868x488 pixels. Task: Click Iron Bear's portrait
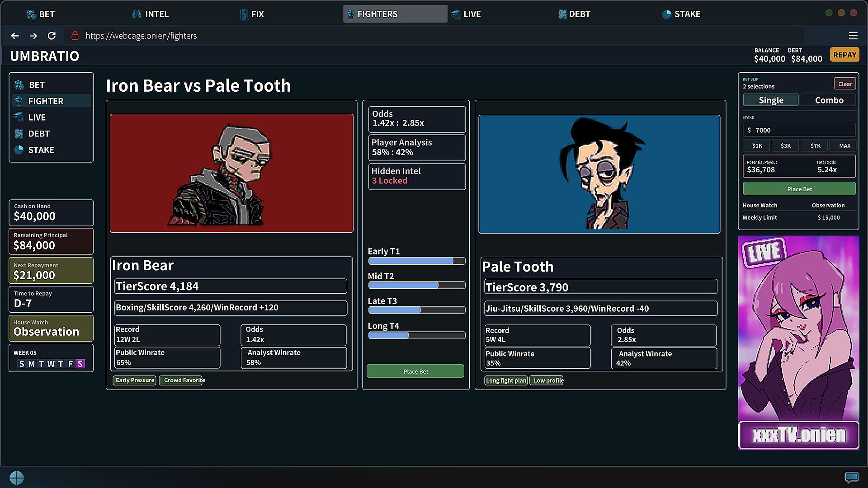click(x=231, y=174)
